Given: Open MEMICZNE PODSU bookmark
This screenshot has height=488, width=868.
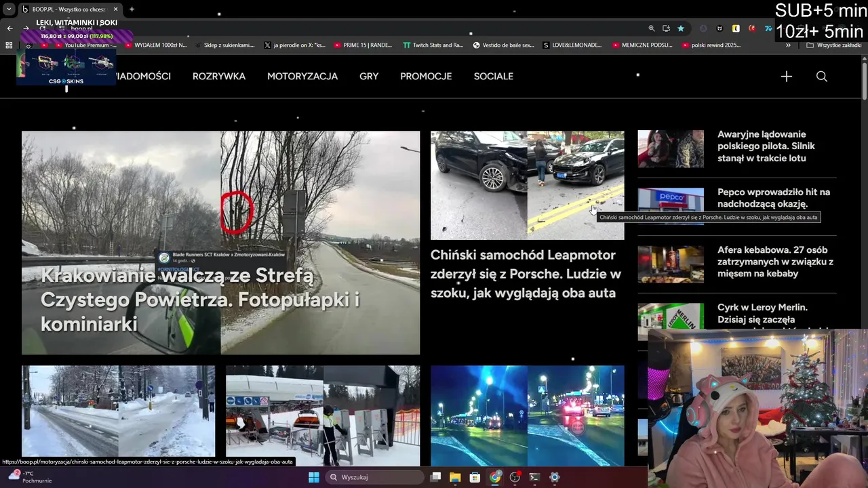Looking at the screenshot, I should pos(642,45).
